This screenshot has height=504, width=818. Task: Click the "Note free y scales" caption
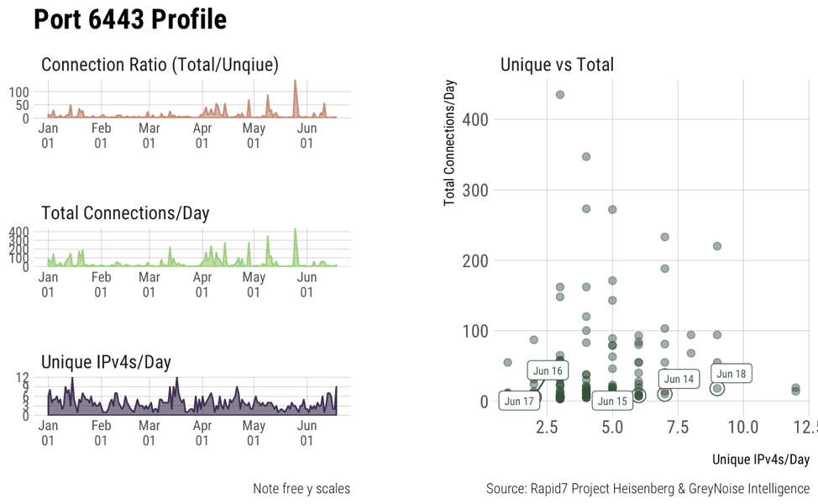[x=302, y=489]
